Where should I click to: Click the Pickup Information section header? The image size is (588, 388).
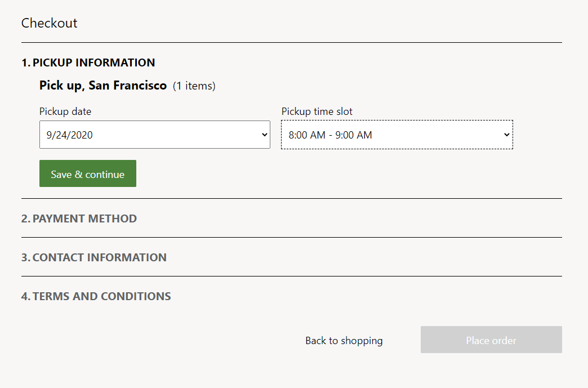[x=93, y=63]
